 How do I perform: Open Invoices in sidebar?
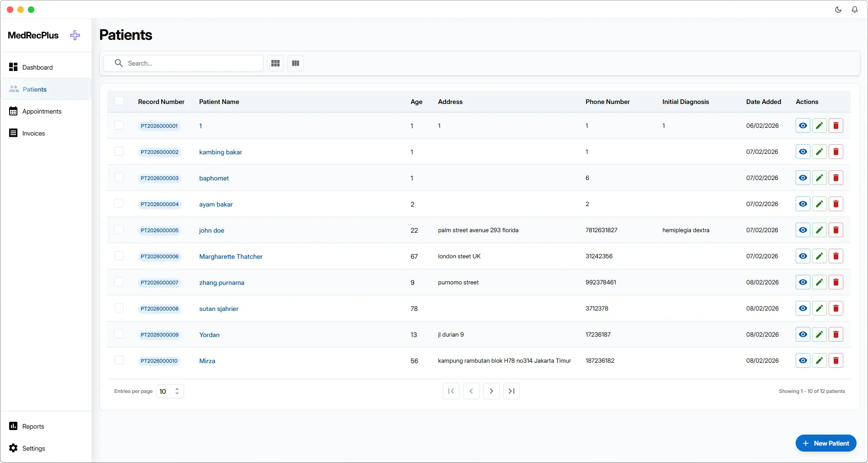46,133
